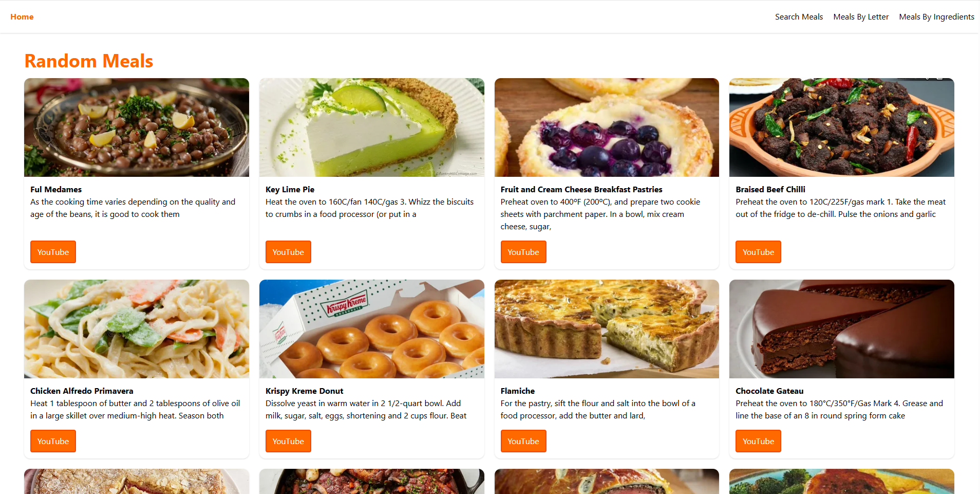Open the YouTube video for Ful Medames
The width and height of the screenshot is (980, 494).
tap(53, 252)
